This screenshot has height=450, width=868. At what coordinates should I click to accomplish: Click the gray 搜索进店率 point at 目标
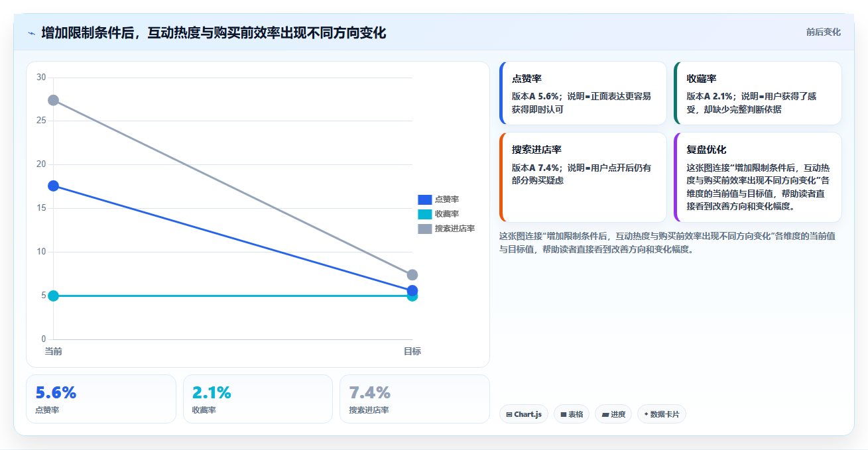click(x=412, y=275)
